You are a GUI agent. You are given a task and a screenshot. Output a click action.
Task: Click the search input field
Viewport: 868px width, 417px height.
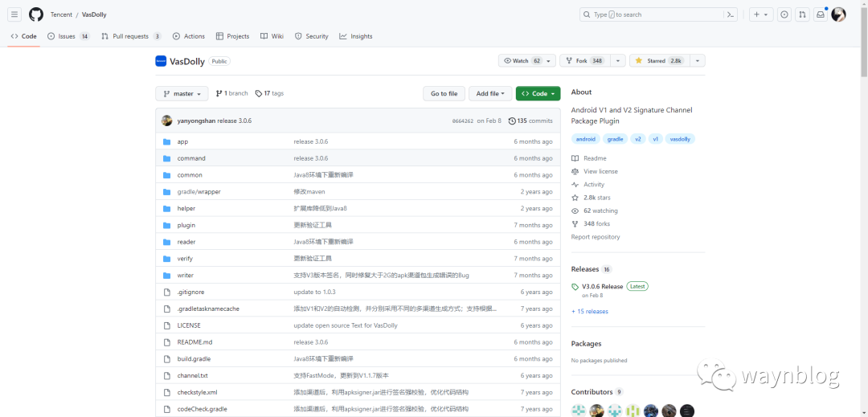[x=659, y=15]
